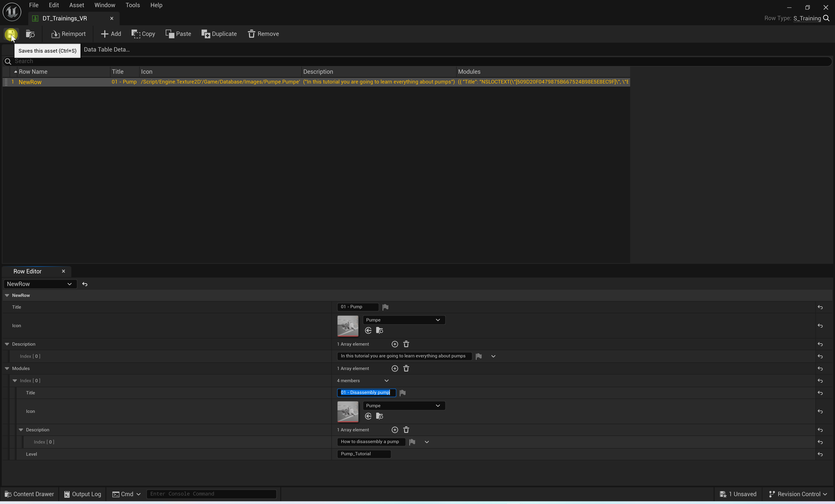Click the Reimport toolbar button
Viewport: 835px width, 504px height.
(x=68, y=34)
